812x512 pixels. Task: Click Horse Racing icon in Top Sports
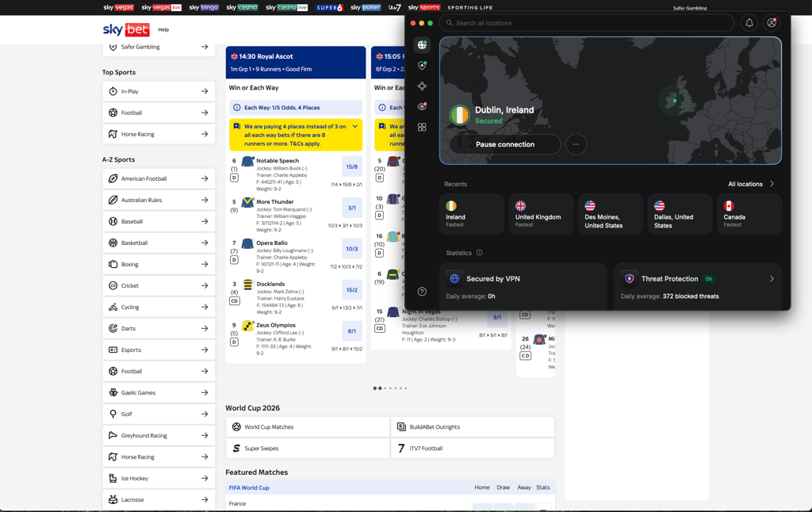tap(113, 134)
